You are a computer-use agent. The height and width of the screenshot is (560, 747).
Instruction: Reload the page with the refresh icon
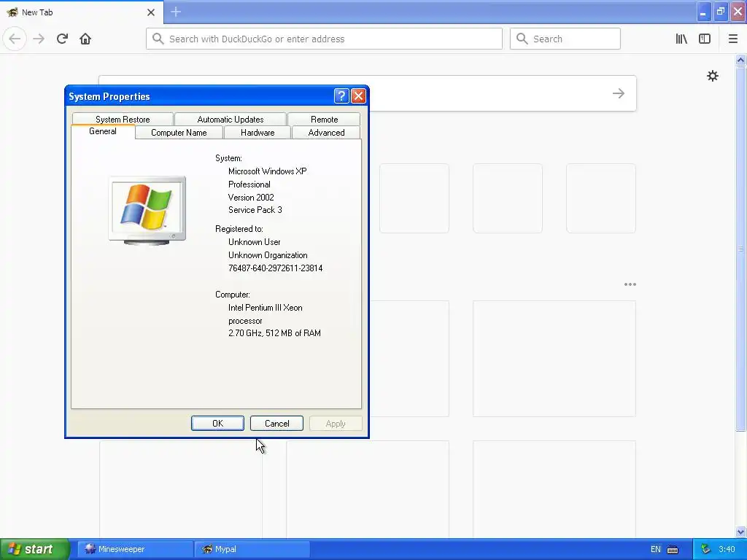[x=62, y=39]
